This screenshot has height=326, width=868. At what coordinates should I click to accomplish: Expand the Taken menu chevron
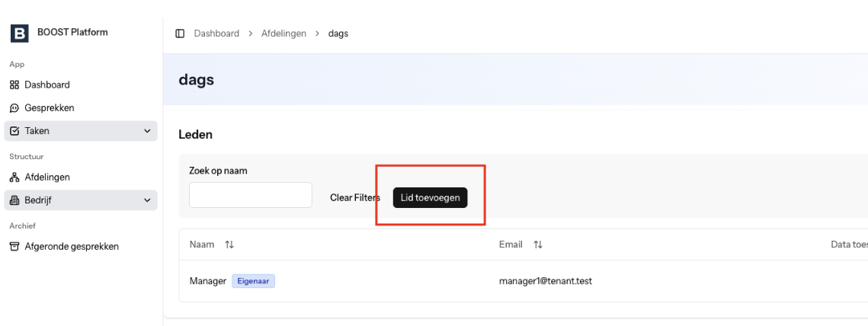(x=147, y=131)
